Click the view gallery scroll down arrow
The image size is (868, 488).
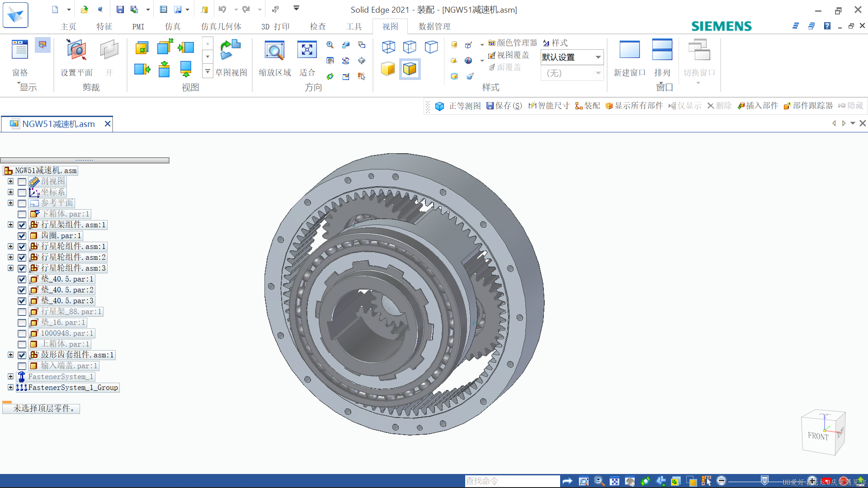click(x=208, y=57)
